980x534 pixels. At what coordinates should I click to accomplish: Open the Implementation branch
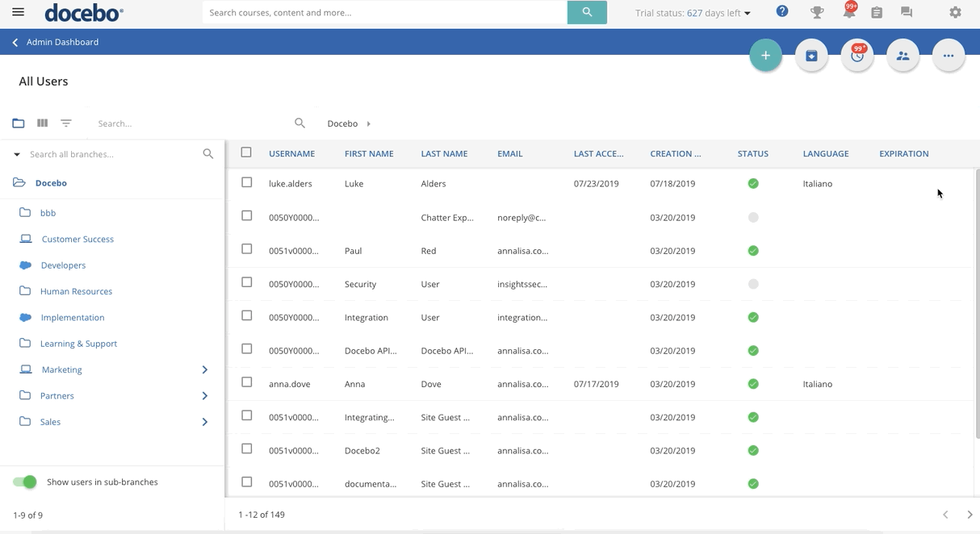point(73,318)
